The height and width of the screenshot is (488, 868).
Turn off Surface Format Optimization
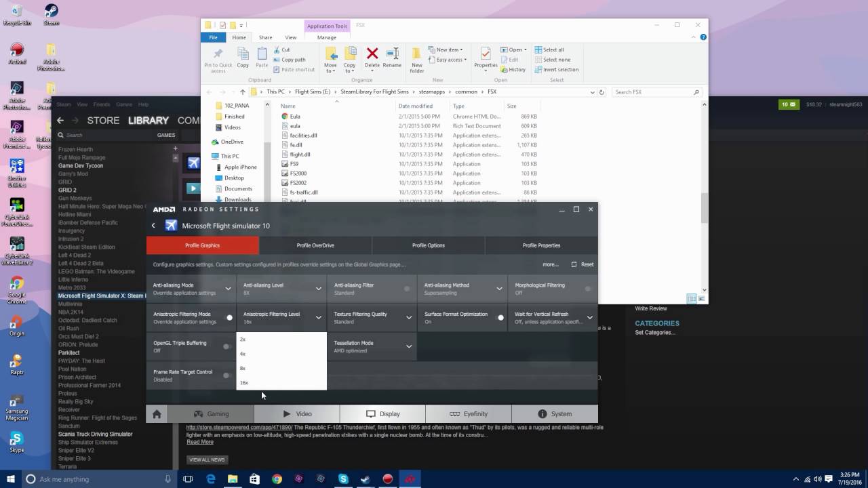point(500,317)
